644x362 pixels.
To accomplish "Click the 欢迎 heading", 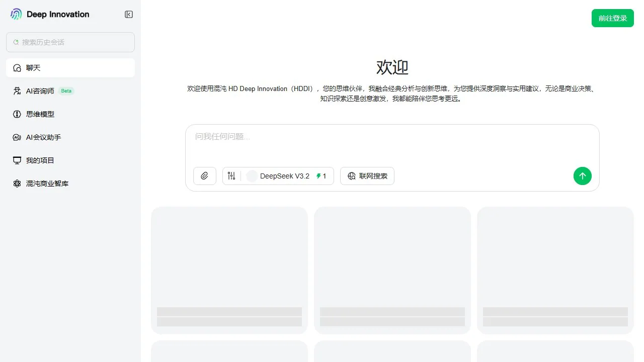I will tap(392, 67).
